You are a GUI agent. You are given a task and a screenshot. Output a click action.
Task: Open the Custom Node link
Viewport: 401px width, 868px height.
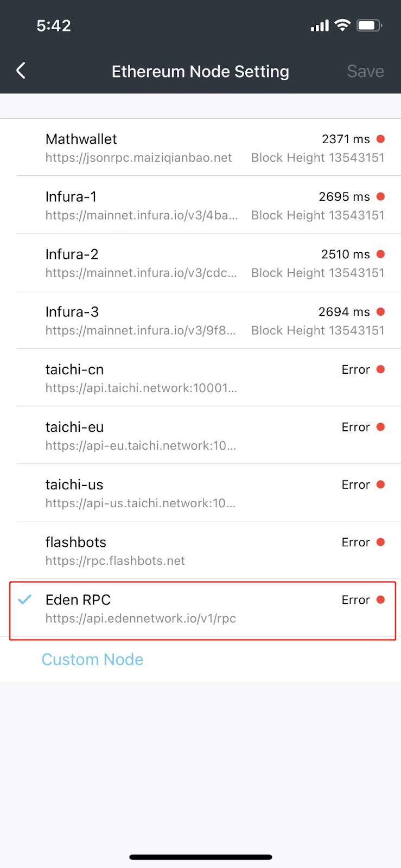[x=92, y=659]
